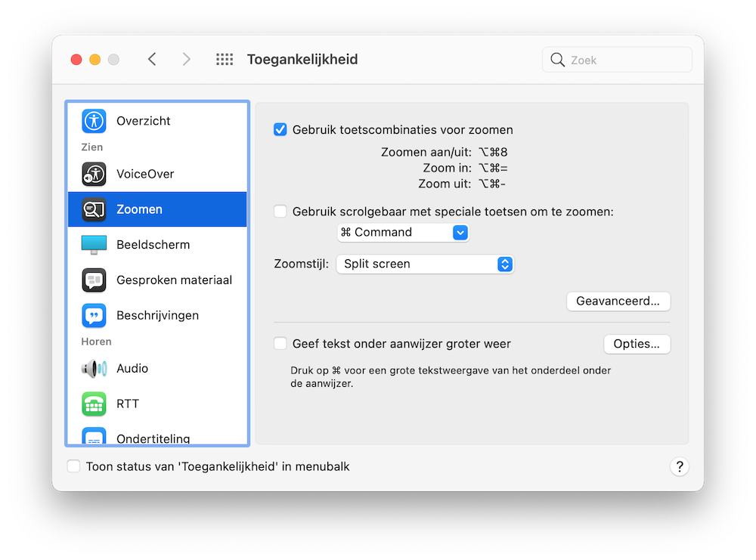
Task: Enable 'Geef tekst onder aanwijzer groter weer'
Action: [x=280, y=343]
